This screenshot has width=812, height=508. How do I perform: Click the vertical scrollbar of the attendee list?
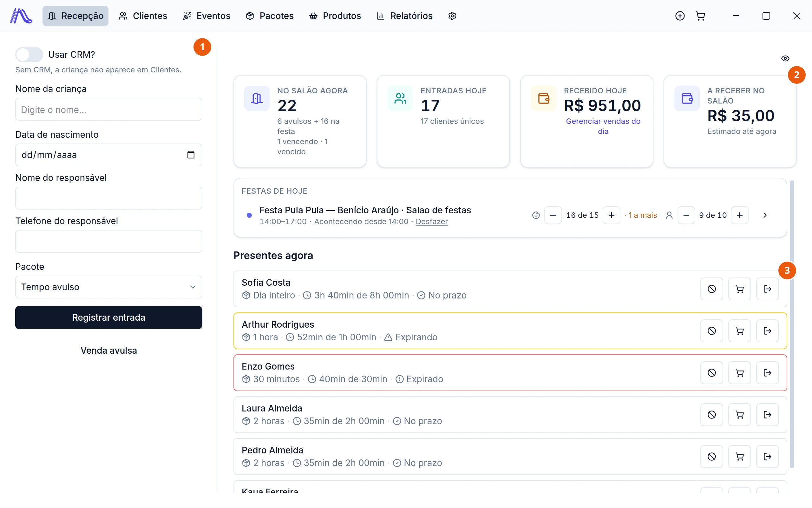792,324
